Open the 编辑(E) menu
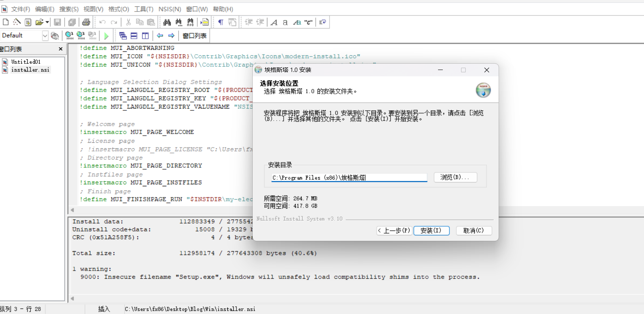Screen dimensions: 644x314 point(45,9)
